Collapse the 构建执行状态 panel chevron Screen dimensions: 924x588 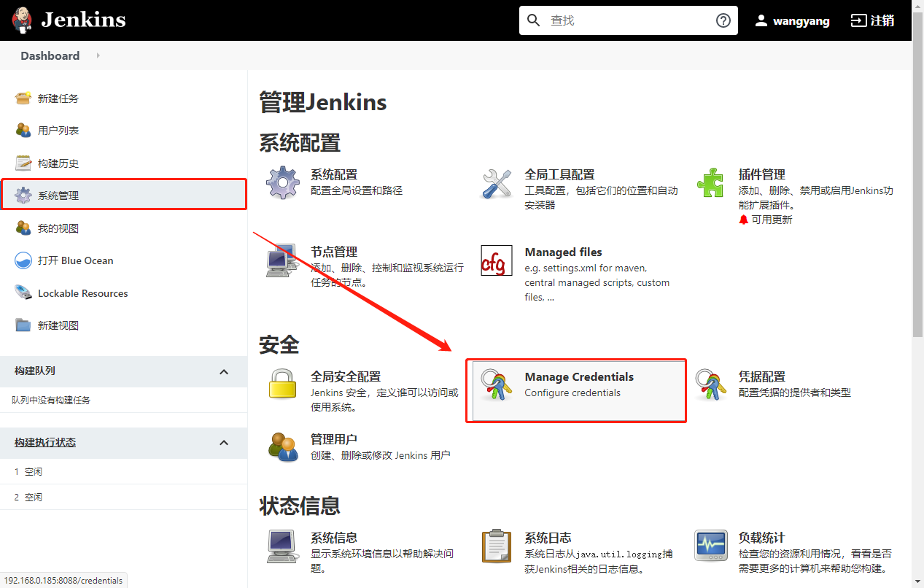[224, 443]
